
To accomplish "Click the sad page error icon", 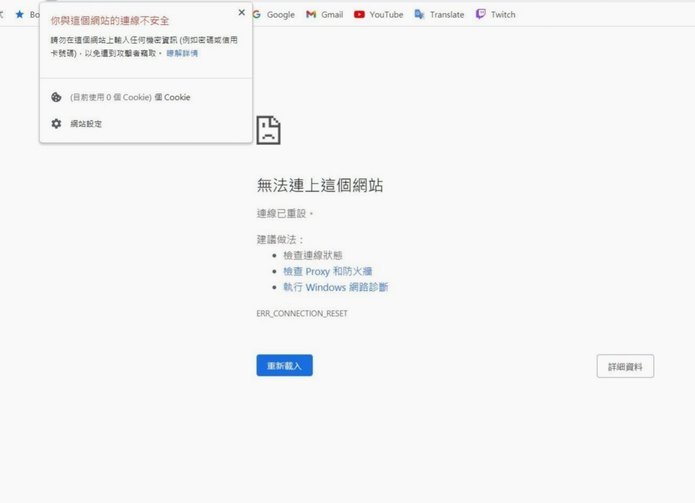I will pyautogui.click(x=269, y=130).
